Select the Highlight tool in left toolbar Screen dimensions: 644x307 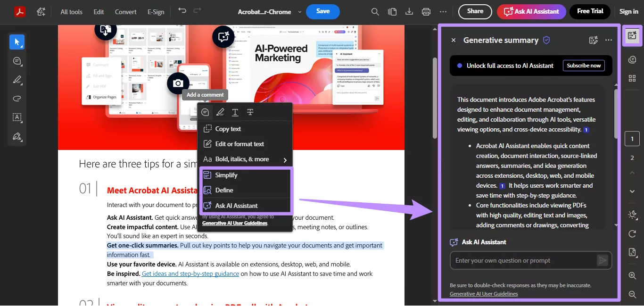coord(17,80)
